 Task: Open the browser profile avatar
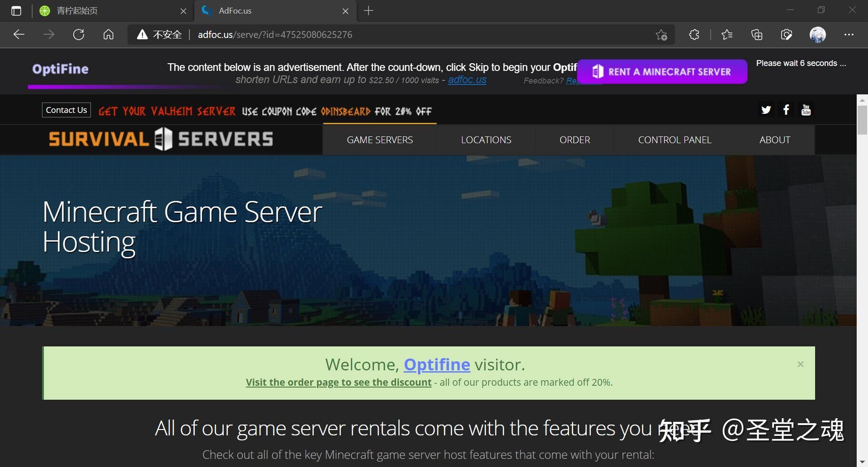818,34
